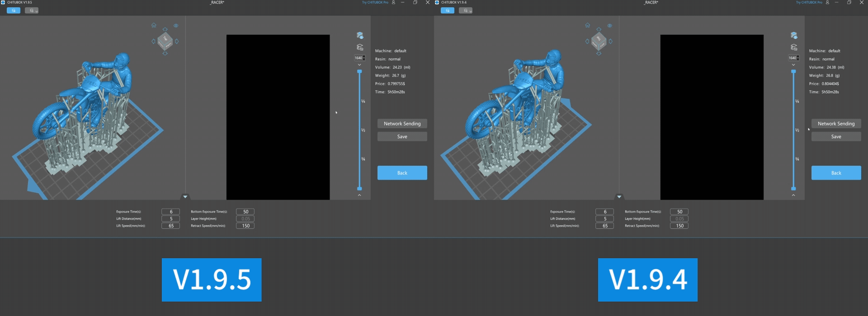
Task: Click the Bottom Exposure Time field in V1.9.4
Action: (x=679, y=212)
